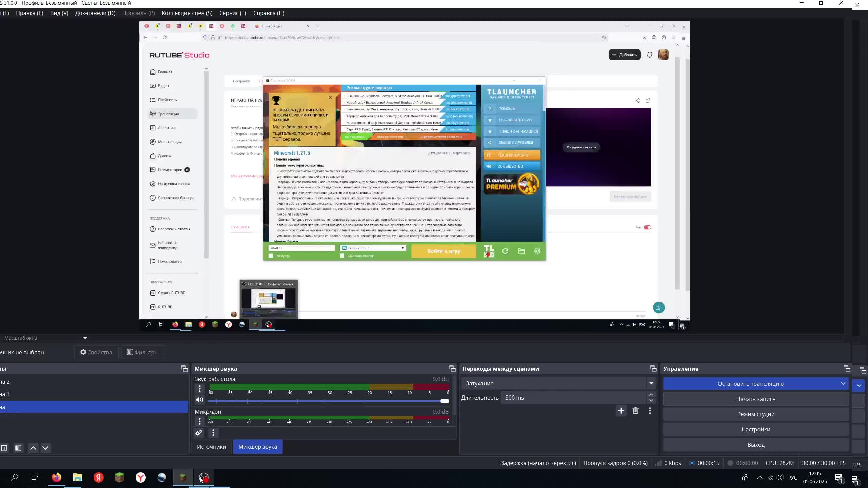
Task: Increase transition duration with up stepper
Action: (651, 395)
